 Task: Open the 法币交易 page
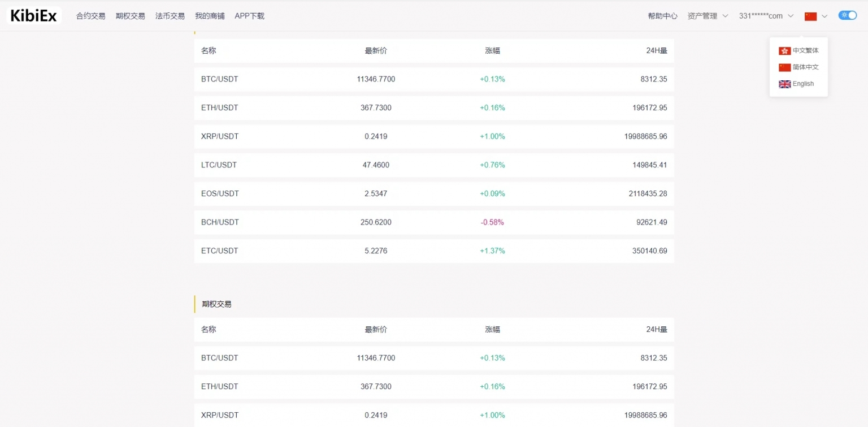pos(170,16)
